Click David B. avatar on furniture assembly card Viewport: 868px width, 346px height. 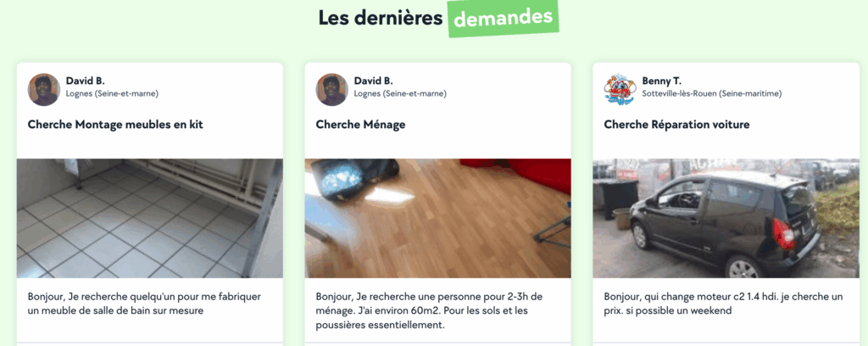tap(44, 89)
